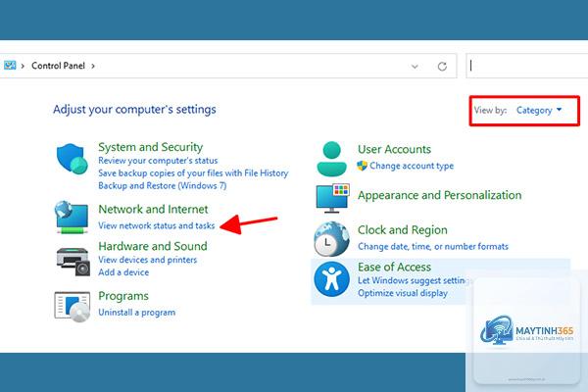Screen dimensions: 588x392
Task: Open the Hardware and Sound heading
Action: point(153,246)
